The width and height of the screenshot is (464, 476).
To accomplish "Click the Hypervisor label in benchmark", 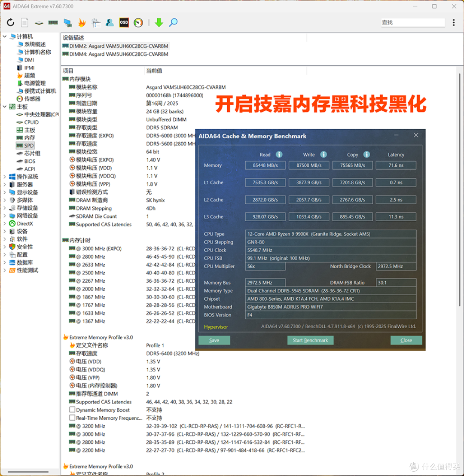I will pos(216,326).
